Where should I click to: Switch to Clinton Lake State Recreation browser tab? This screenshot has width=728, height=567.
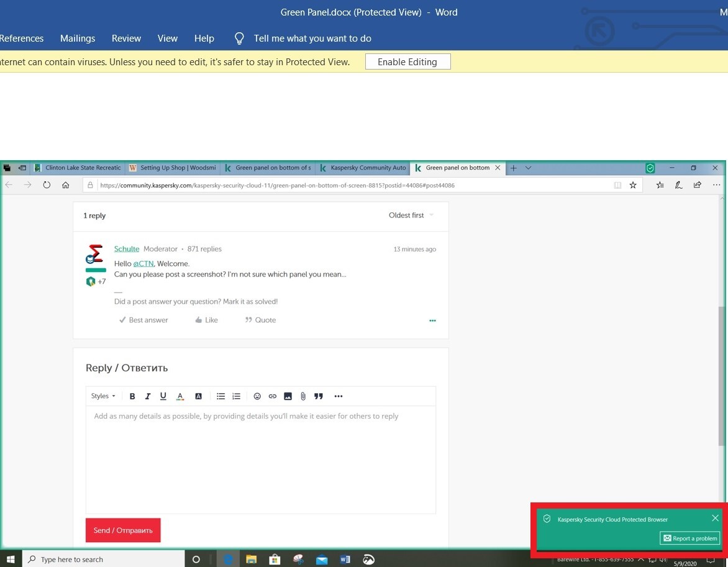78,168
